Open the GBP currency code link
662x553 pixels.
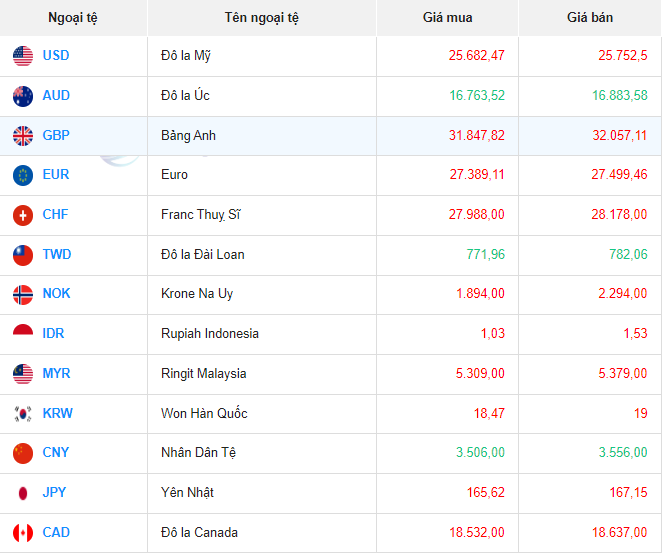[56, 135]
